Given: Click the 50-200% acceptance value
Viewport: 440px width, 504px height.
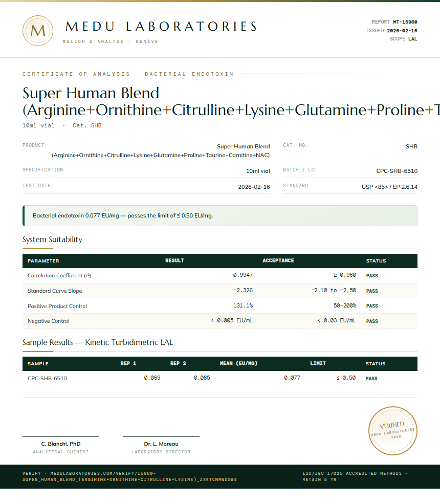Looking at the screenshot, I should (x=345, y=305).
